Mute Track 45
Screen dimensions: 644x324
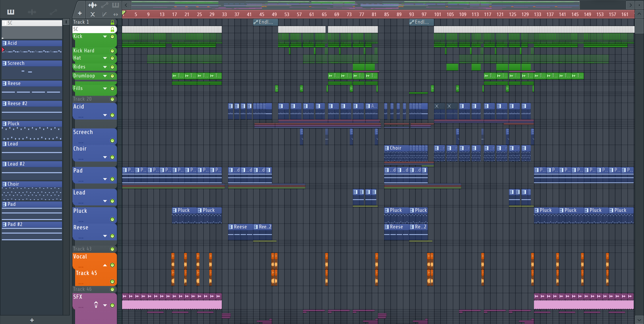tap(112, 282)
